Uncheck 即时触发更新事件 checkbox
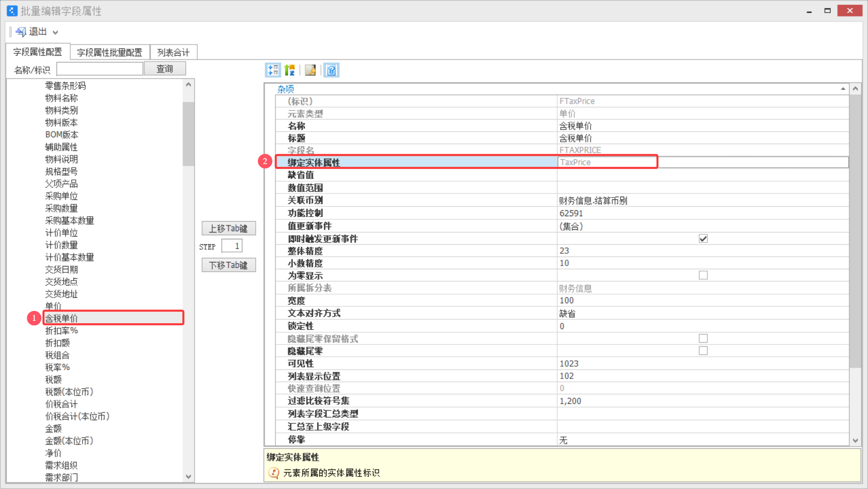Screen dimensions: 868x489 point(703,238)
